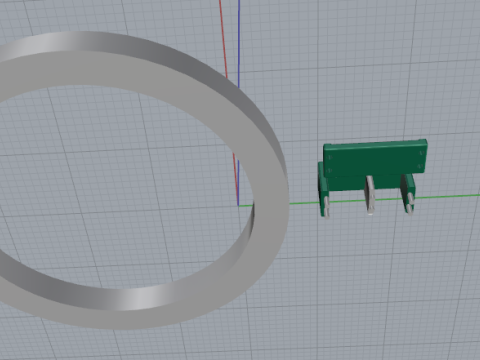Pick the right gray pin of the green connector
The height and width of the screenshot is (360, 480).
click(411, 203)
